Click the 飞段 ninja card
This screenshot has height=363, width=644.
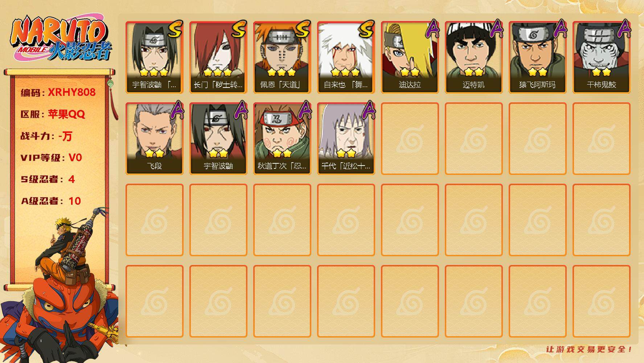coord(154,139)
